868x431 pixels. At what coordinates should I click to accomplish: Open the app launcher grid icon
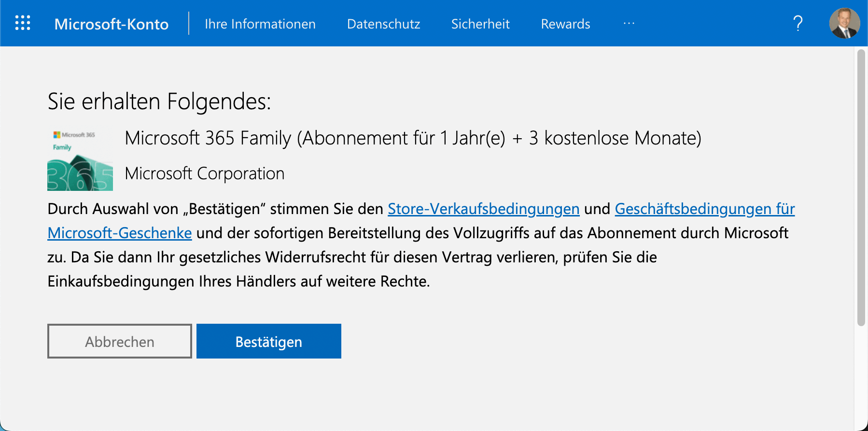coord(23,23)
